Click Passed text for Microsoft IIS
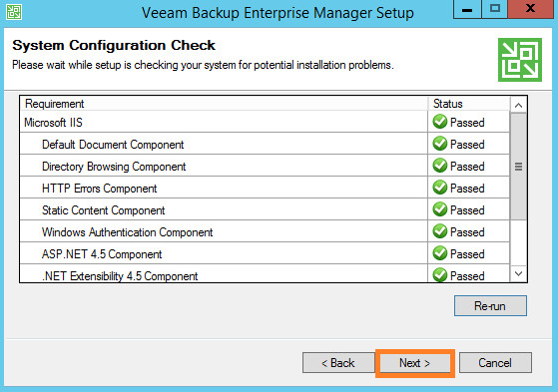The image size is (558, 392). tap(467, 123)
